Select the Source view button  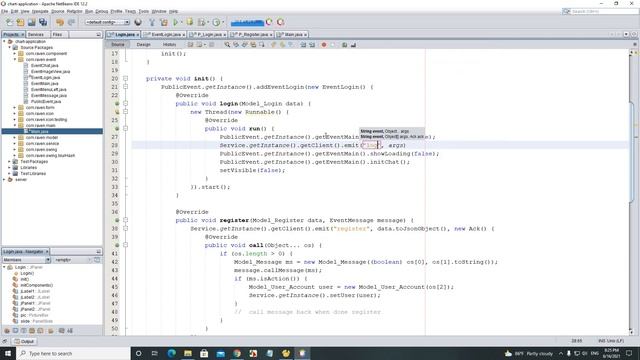(x=118, y=44)
